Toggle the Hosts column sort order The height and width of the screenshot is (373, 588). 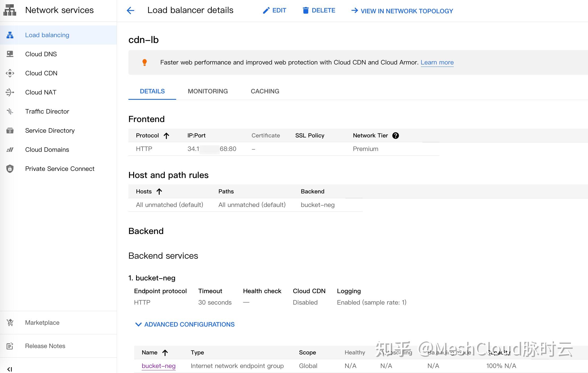click(159, 191)
